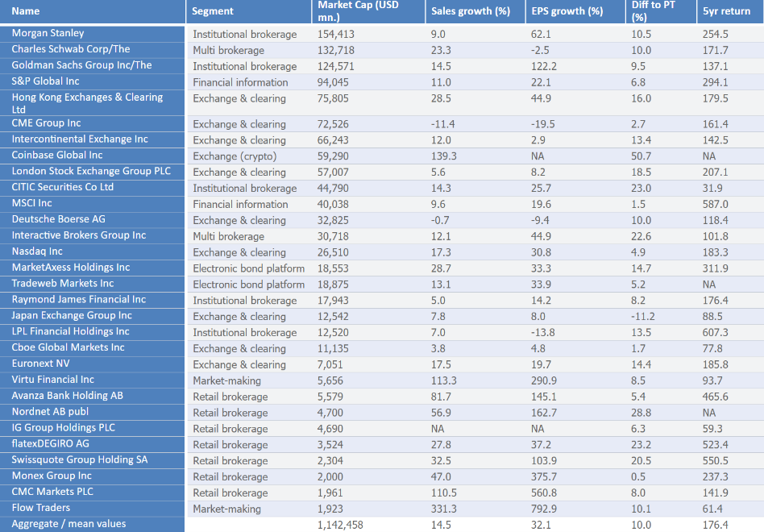The height and width of the screenshot is (532, 764).
Task: Click Coinbase's sales growth value 139.3
Action: (x=443, y=156)
